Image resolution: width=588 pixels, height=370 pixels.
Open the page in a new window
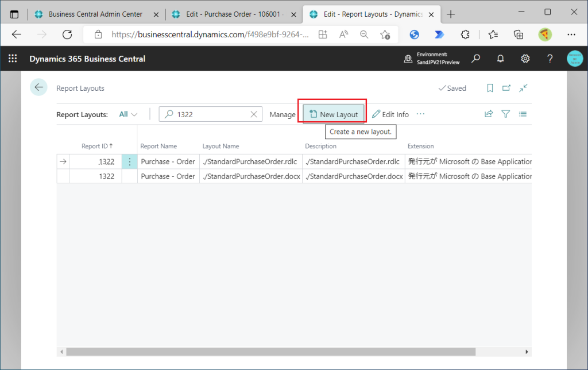click(x=506, y=88)
